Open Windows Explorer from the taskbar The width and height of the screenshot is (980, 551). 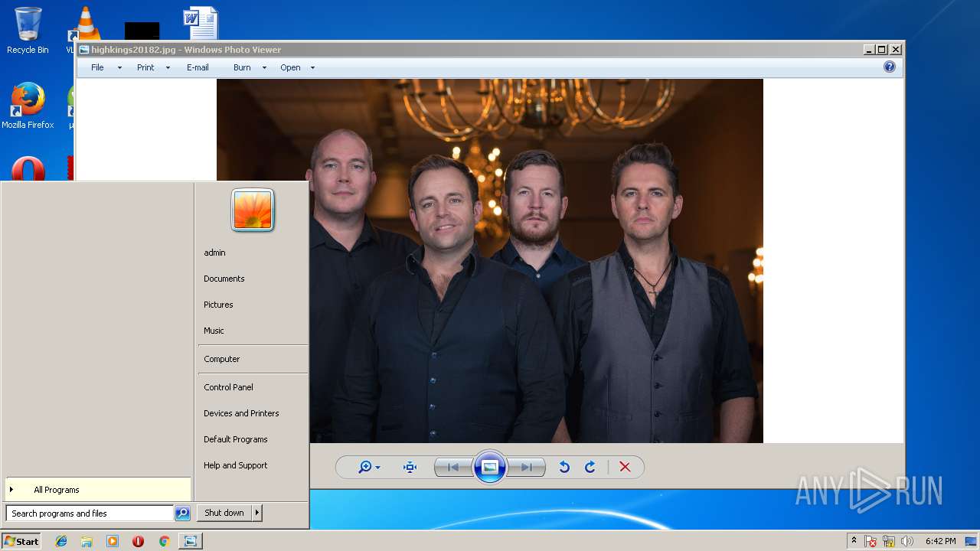[87, 541]
